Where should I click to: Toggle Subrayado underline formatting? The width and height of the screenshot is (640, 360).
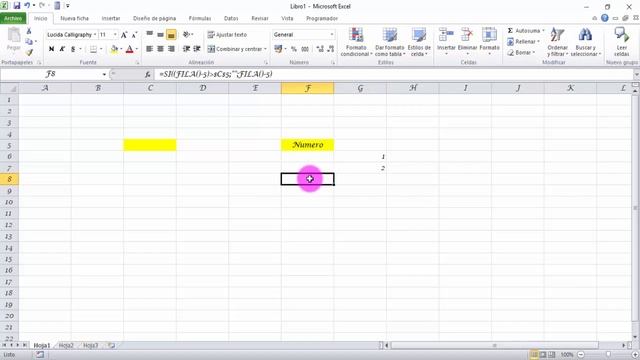73,49
